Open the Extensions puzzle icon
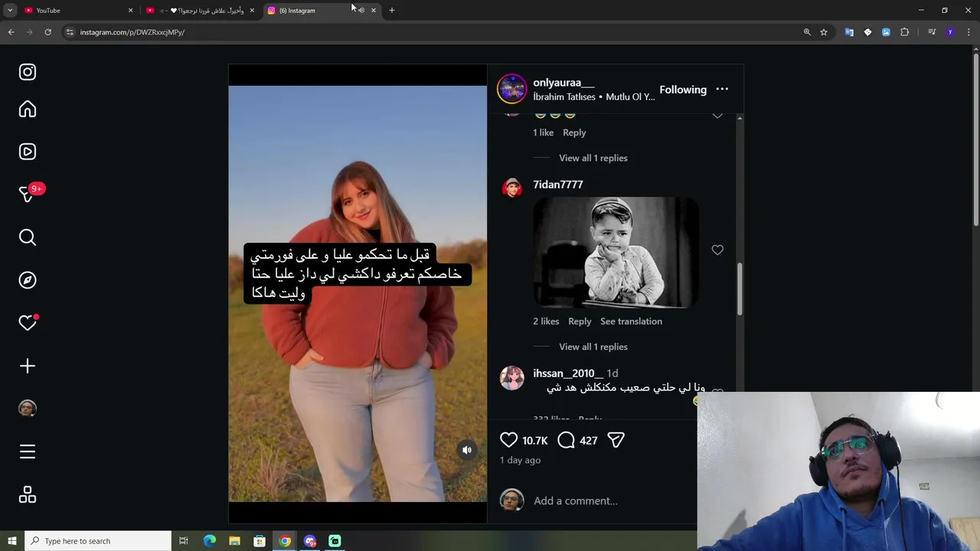 905,32
